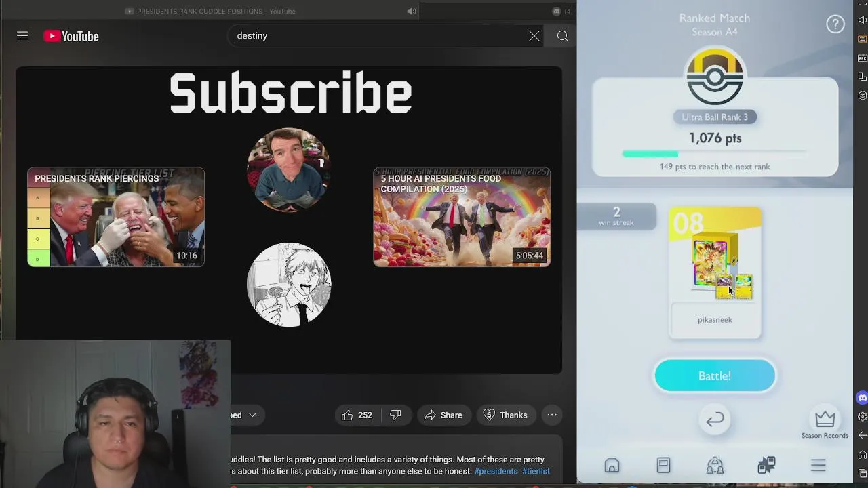Click emulator sidebar APK install icon

[862, 58]
